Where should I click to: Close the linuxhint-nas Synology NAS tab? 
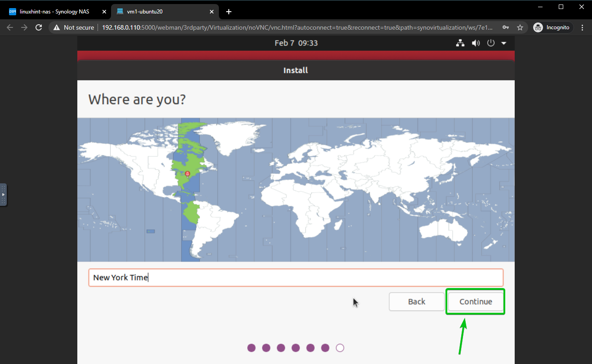tap(104, 12)
